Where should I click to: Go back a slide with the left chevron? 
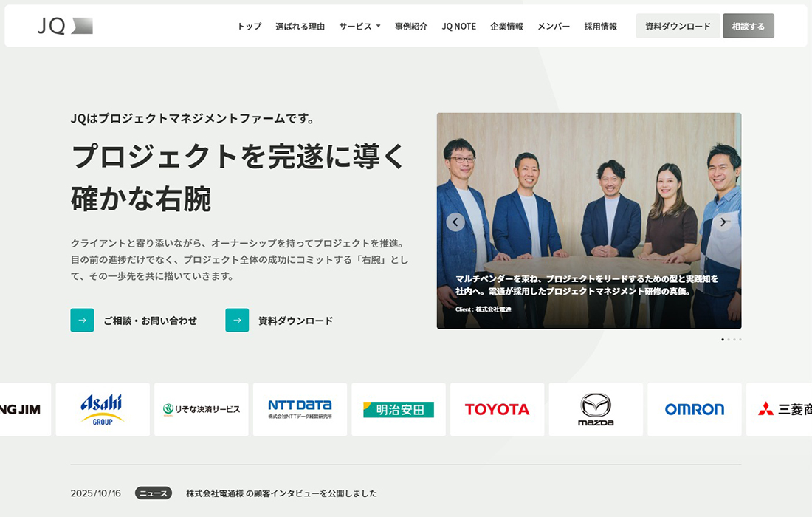click(x=455, y=221)
